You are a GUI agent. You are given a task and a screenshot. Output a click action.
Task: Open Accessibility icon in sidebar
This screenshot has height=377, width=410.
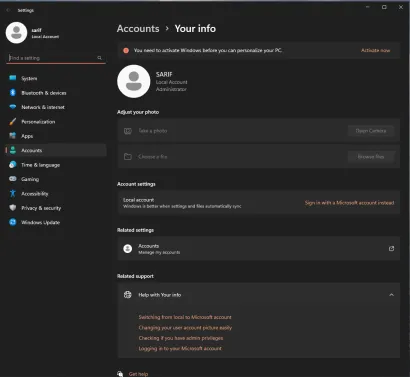13,193
